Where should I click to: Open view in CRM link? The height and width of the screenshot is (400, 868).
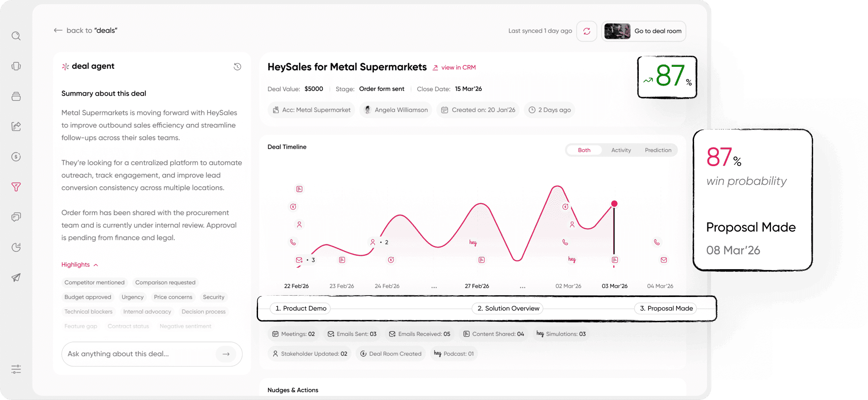(454, 67)
